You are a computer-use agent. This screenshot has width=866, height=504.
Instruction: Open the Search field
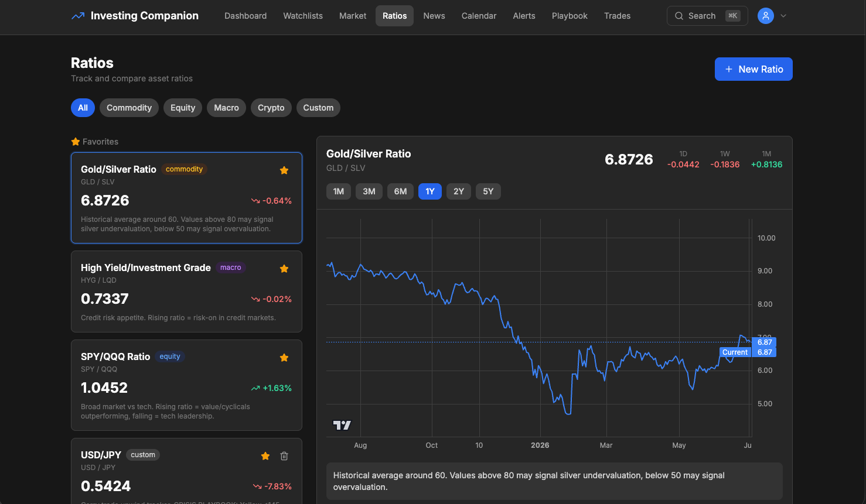[707, 16]
